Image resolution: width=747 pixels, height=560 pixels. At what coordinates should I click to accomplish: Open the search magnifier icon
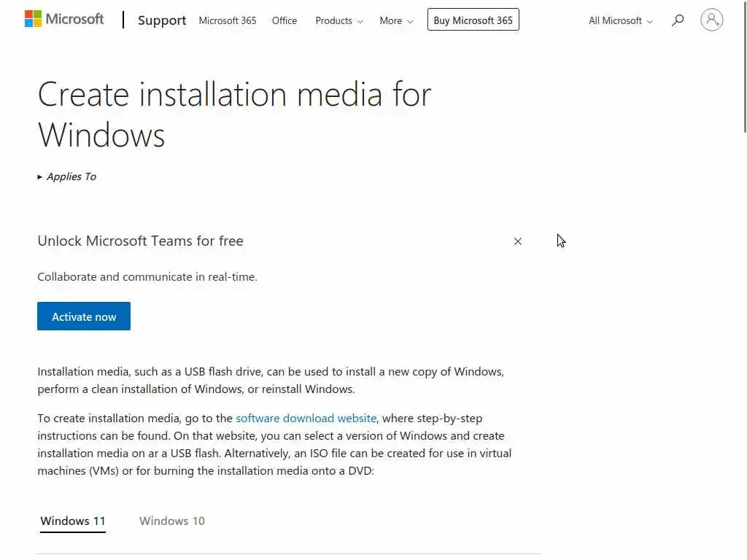click(678, 20)
